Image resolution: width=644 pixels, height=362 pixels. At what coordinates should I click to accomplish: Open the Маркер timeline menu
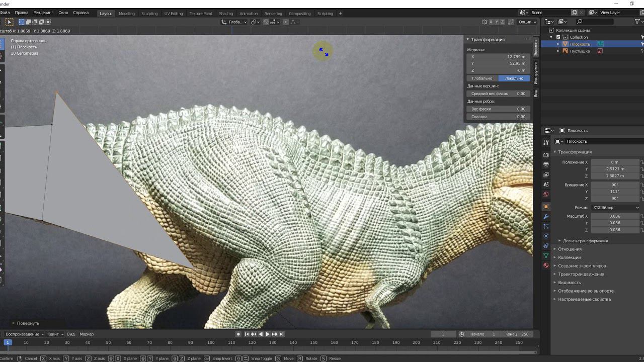click(87, 334)
